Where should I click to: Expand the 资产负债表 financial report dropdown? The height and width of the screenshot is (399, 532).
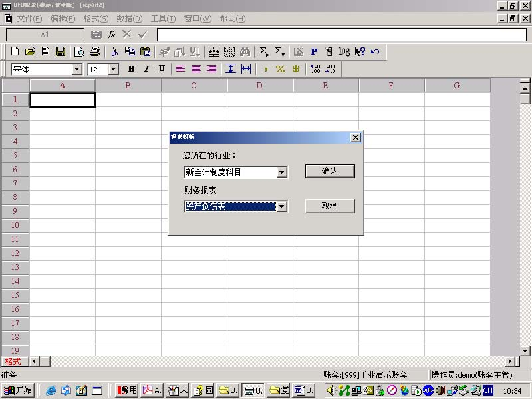281,207
